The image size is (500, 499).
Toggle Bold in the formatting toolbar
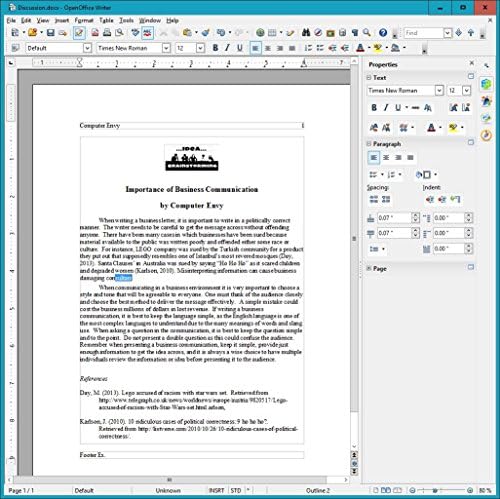tap(215, 48)
